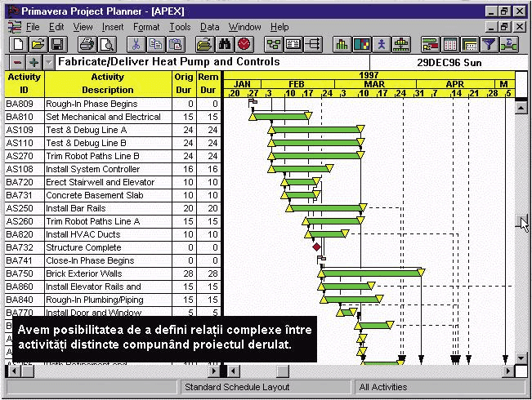Open the Data menu
This screenshot has width=532, height=400.
pos(210,27)
